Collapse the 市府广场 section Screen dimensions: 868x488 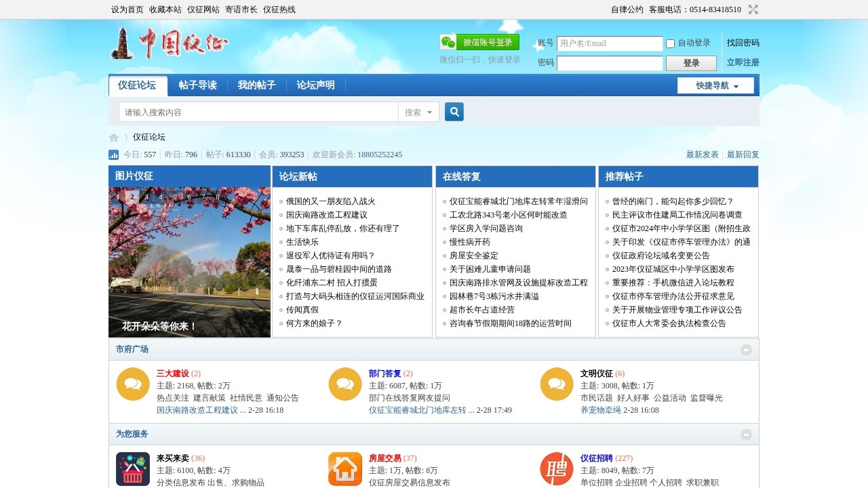point(747,349)
